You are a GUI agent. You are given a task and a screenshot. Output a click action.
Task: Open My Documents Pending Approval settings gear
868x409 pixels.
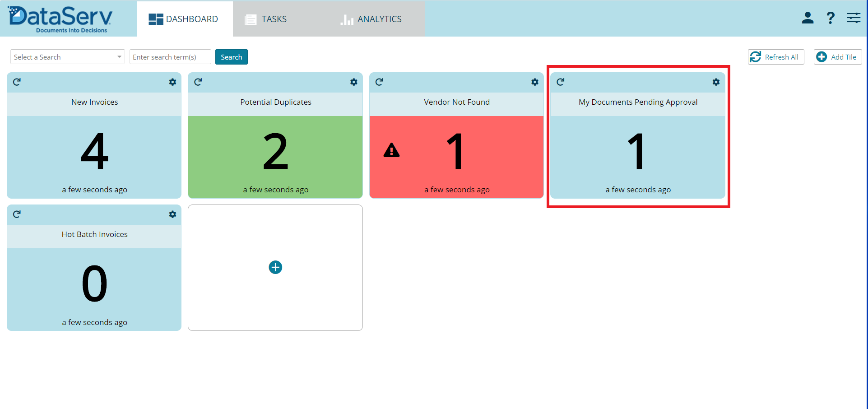[x=716, y=82]
